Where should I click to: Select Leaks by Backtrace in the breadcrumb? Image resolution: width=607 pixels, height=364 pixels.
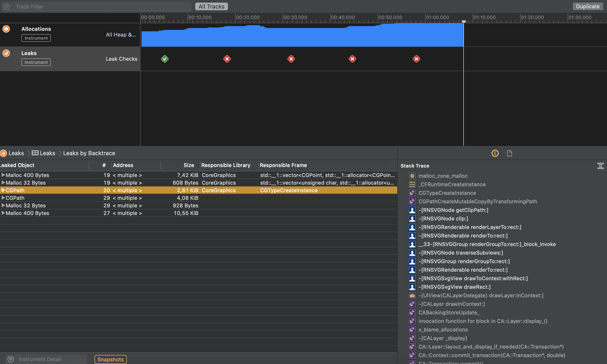[89, 153]
